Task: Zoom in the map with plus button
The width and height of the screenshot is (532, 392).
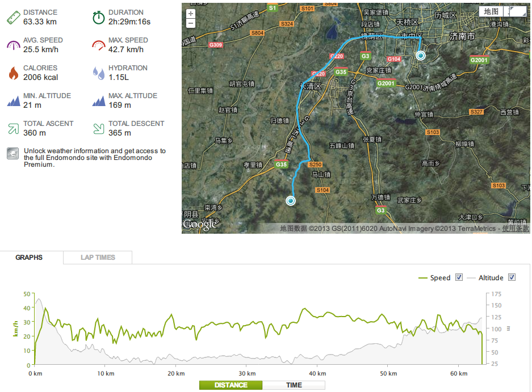Action: click(x=191, y=14)
